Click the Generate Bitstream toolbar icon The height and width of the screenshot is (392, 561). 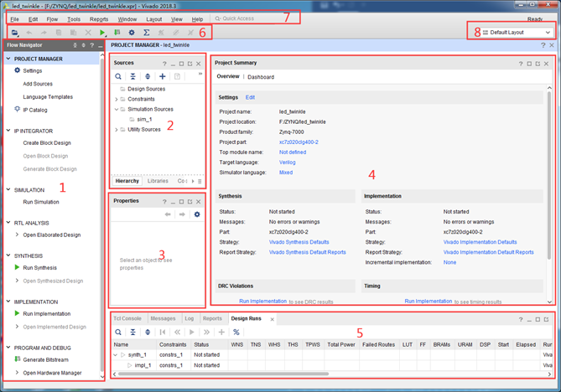(117, 33)
